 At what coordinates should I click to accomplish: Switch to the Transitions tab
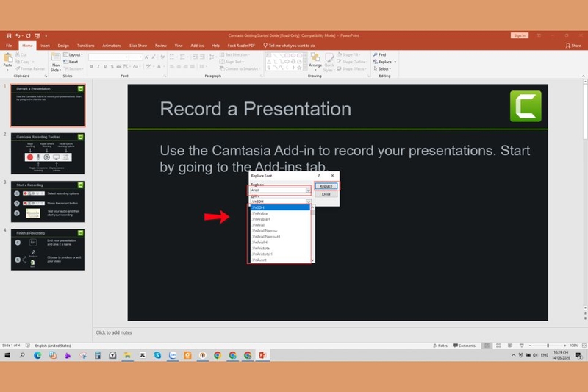86,46
